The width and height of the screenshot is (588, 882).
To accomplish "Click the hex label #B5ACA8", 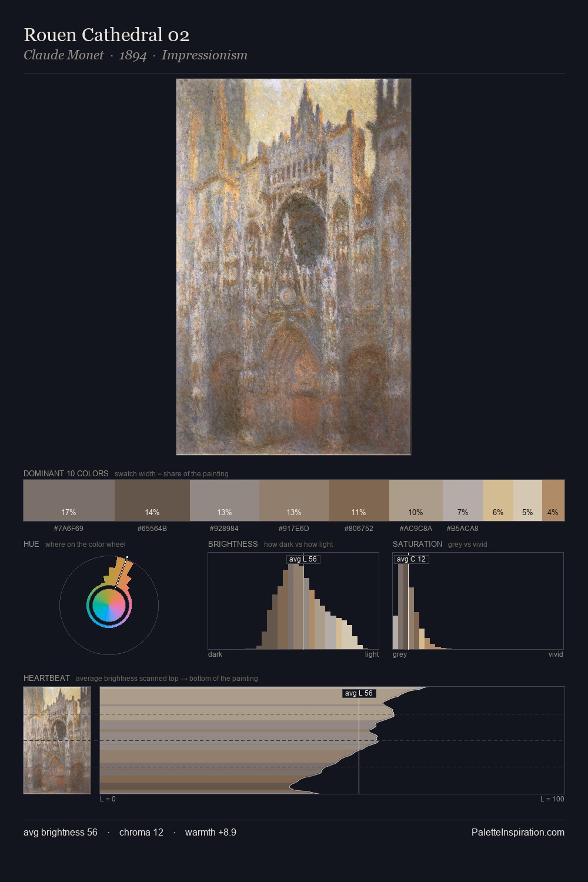I will (x=462, y=529).
